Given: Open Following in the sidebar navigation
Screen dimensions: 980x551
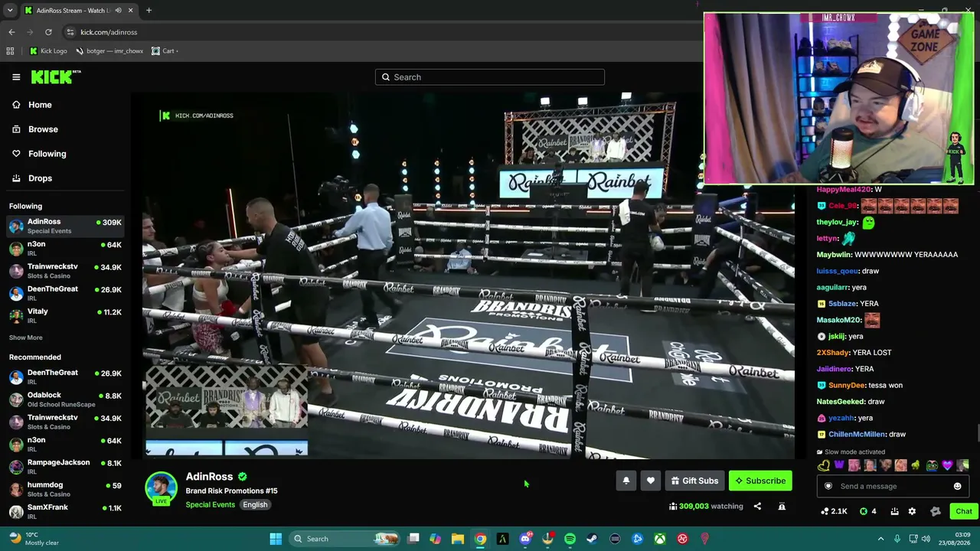Looking at the screenshot, I should click(x=47, y=154).
